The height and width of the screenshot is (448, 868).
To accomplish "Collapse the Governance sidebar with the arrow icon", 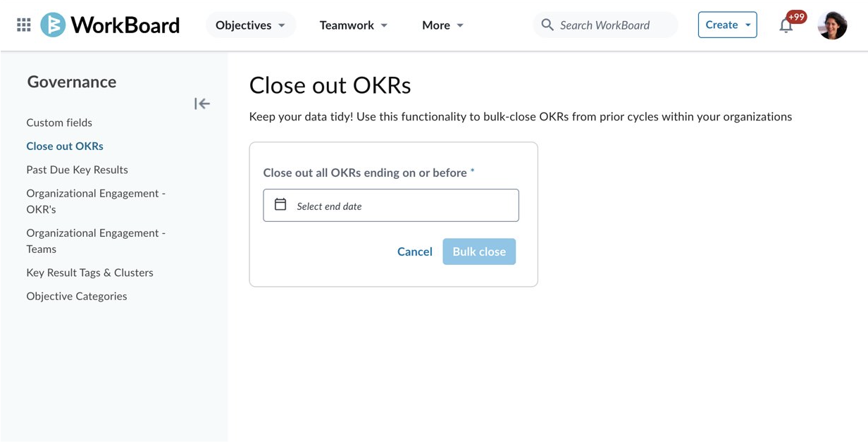I will pyautogui.click(x=202, y=104).
